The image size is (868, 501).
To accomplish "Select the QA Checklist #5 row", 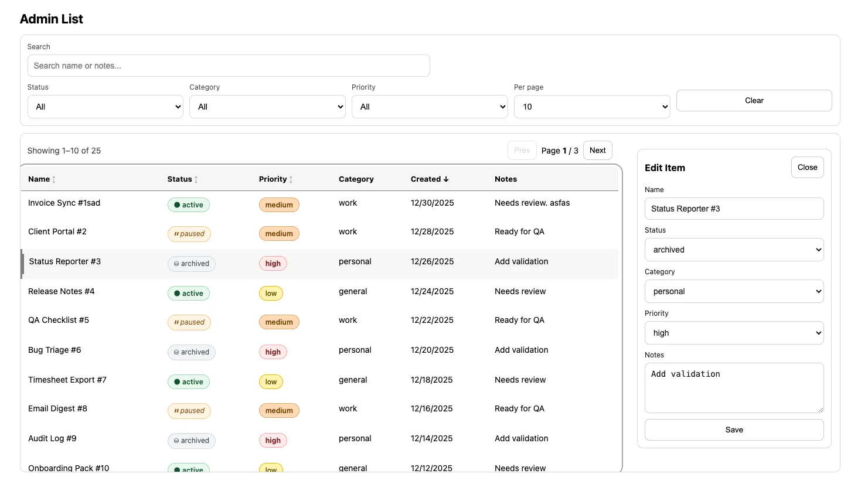I will click(x=319, y=322).
